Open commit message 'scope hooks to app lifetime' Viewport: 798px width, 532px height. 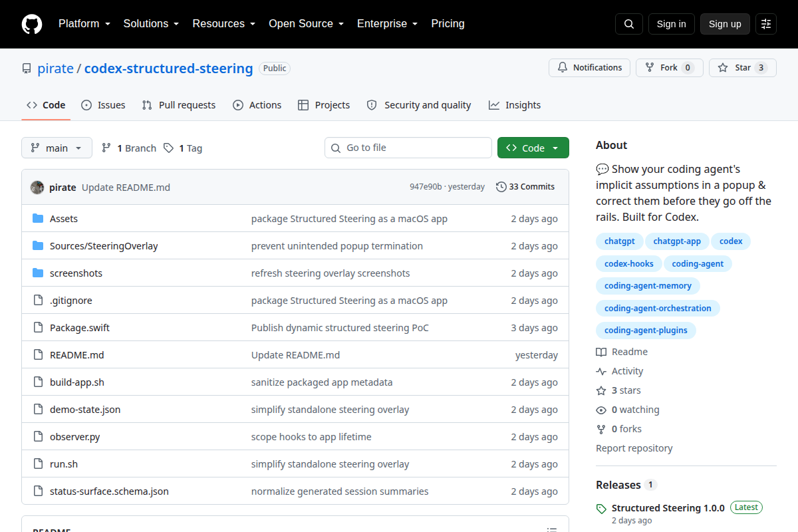tap(311, 437)
